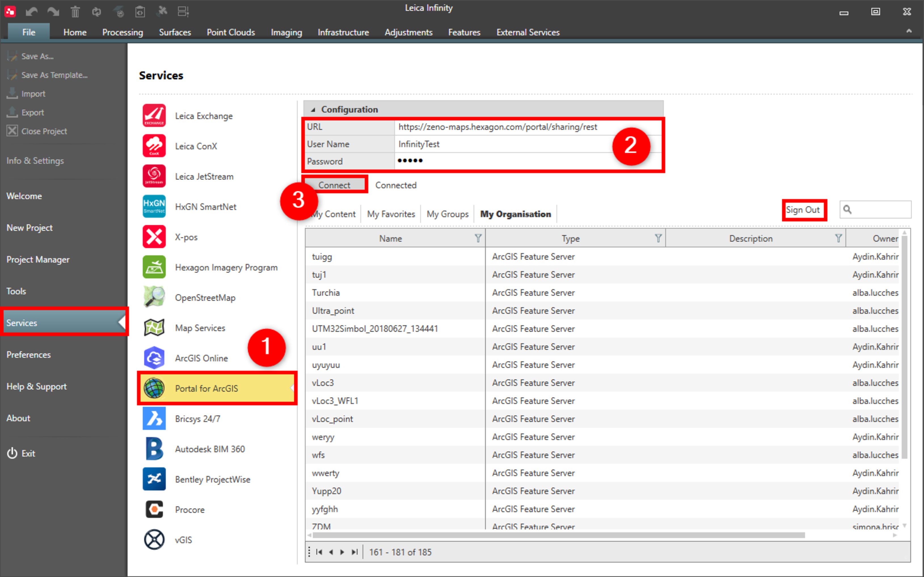Open the Type column filter

coord(658,238)
